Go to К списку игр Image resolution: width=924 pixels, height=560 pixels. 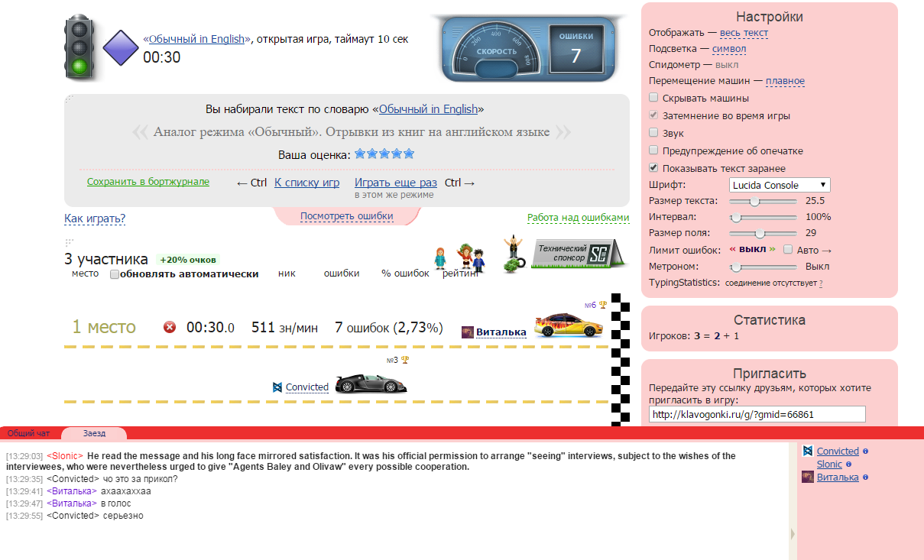[x=306, y=183]
